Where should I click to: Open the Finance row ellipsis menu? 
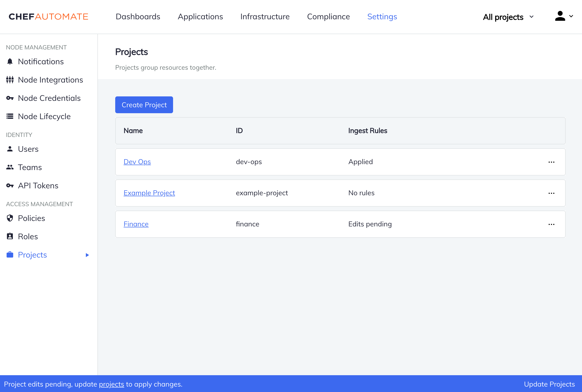[552, 224]
